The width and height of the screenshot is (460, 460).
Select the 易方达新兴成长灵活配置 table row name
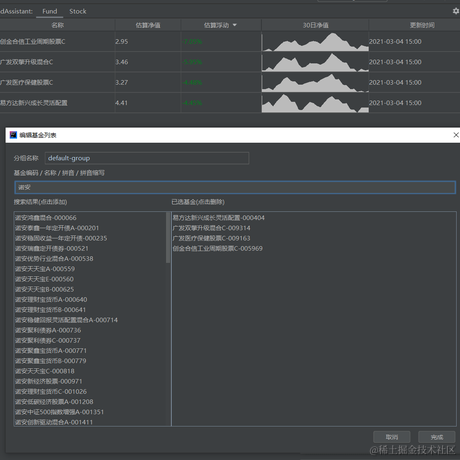pyautogui.click(x=34, y=103)
